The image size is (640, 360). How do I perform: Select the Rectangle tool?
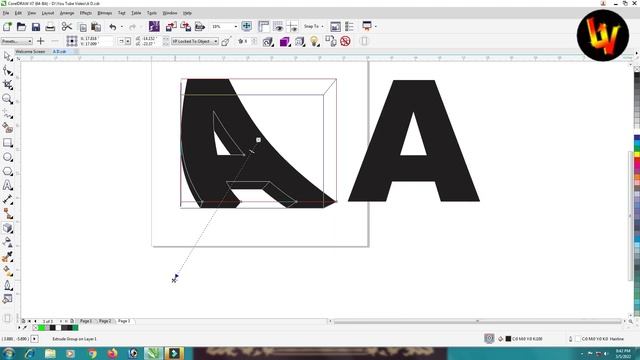pos(7,142)
